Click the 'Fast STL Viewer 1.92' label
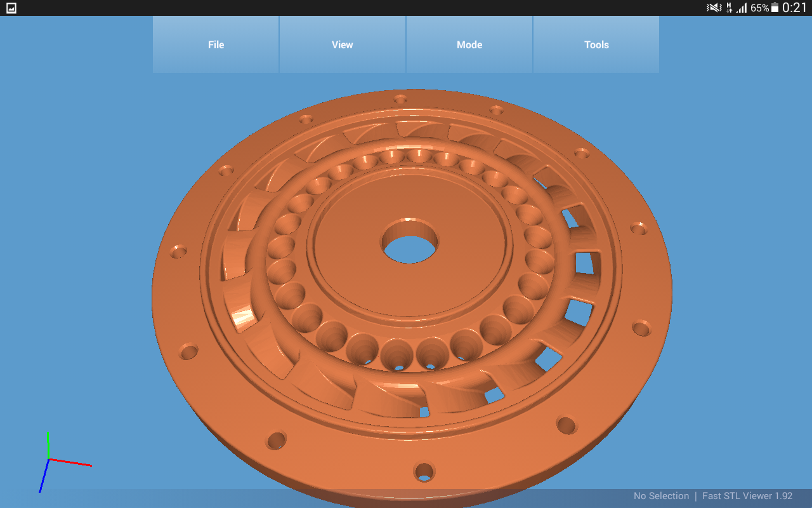This screenshot has width=812, height=508. (x=747, y=496)
